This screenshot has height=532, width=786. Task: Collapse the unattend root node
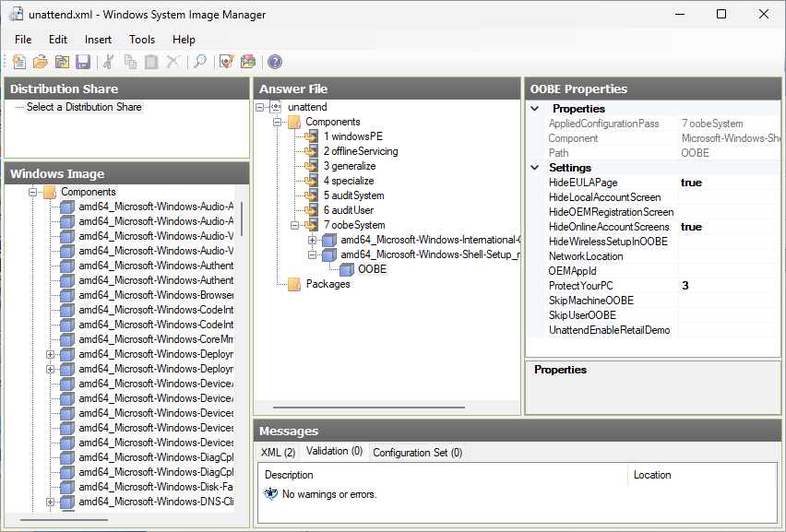[x=259, y=107]
